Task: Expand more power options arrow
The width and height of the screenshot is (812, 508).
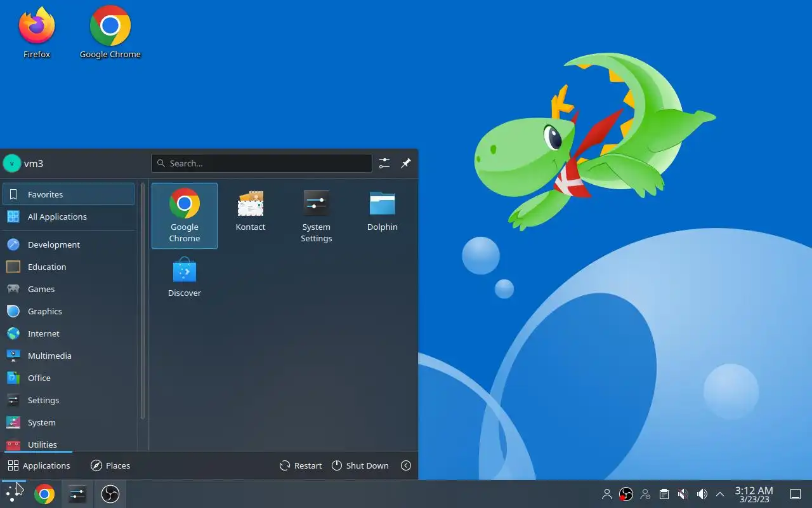Action: [x=406, y=465]
